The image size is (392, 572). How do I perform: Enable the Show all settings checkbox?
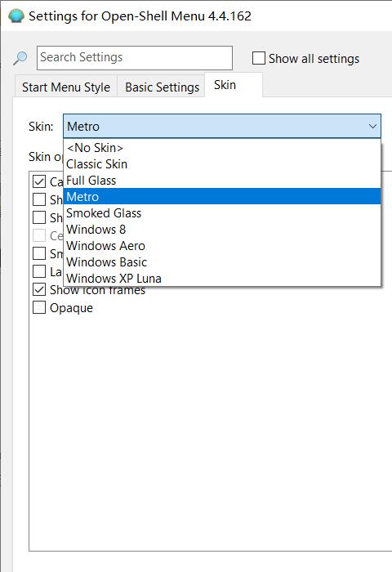(x=259, y=58)
